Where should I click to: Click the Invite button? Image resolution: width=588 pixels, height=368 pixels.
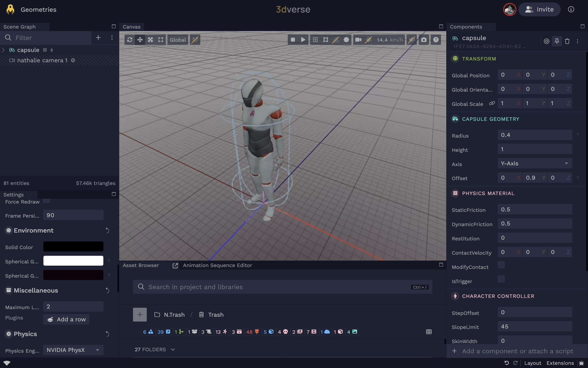[x=539, y=9]
